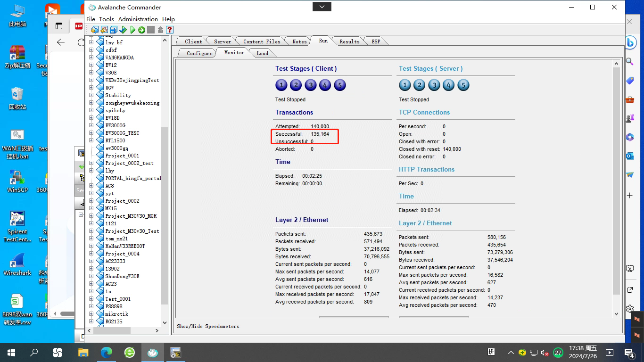The width and height of the screenshot is (644, 362).
Task: Click the Save All disk icon
Action: coord(114,30)
